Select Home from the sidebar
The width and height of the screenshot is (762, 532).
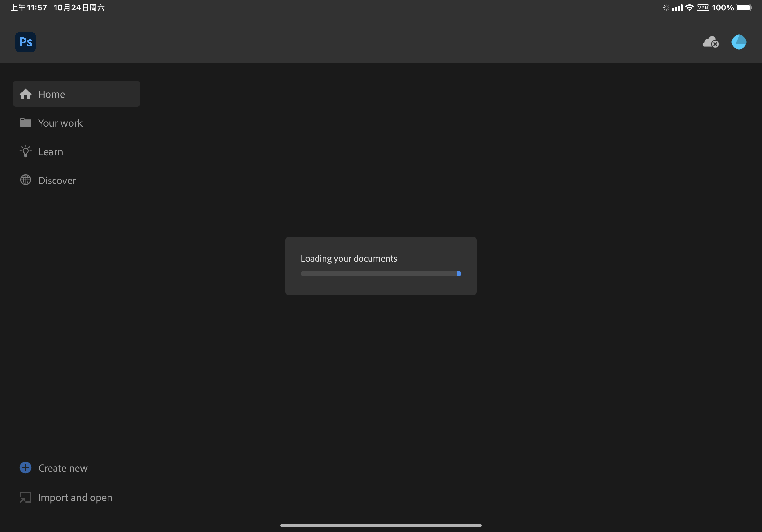point(51,94)
